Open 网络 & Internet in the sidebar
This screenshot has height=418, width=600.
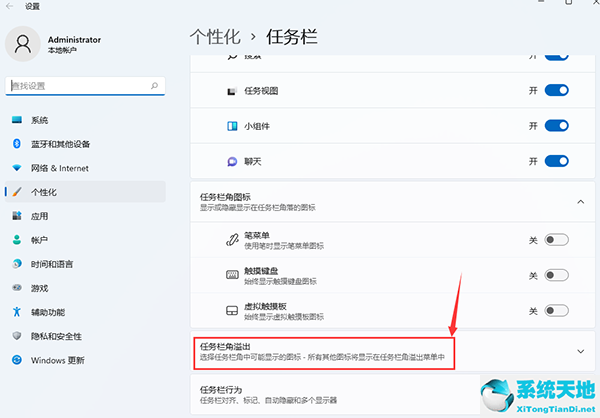point(85,168)
